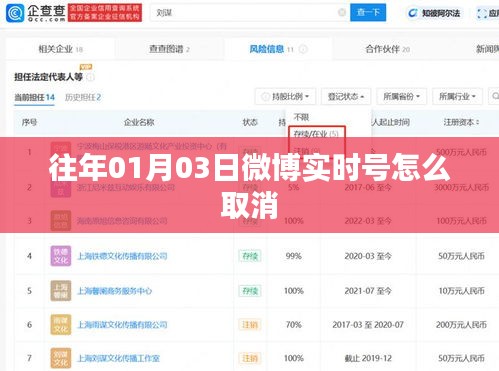This screenshot has height=371, width=499.
Task: Click the 知彼阿尔法 logo icon
Action: tap(413, 13)
